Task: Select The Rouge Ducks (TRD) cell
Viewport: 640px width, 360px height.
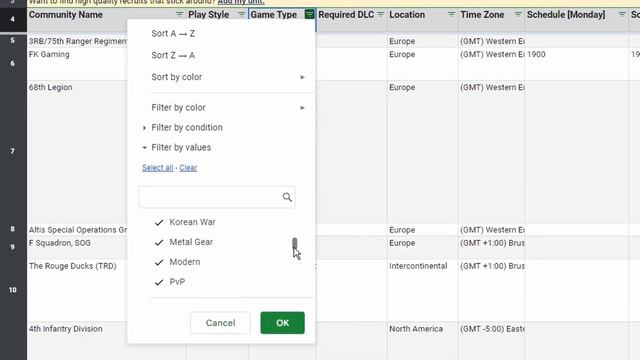Action: pyautogui.click(x=77, y=290)
